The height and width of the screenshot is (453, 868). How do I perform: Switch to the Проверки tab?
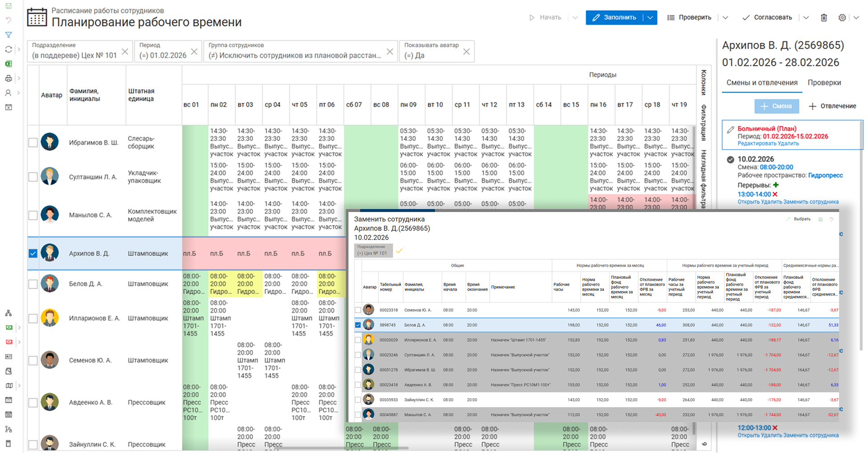pyautogui.click(x=824, y=82)
